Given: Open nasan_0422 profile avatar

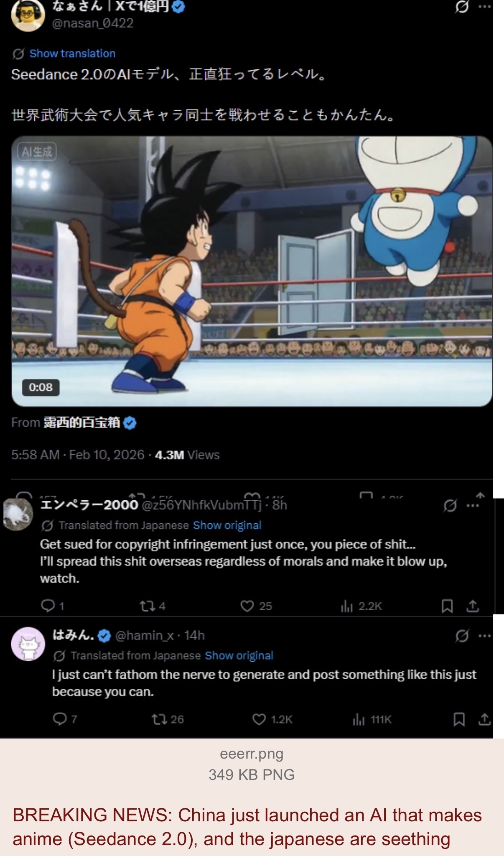Looking at the screenshot, I should (28, 15).
